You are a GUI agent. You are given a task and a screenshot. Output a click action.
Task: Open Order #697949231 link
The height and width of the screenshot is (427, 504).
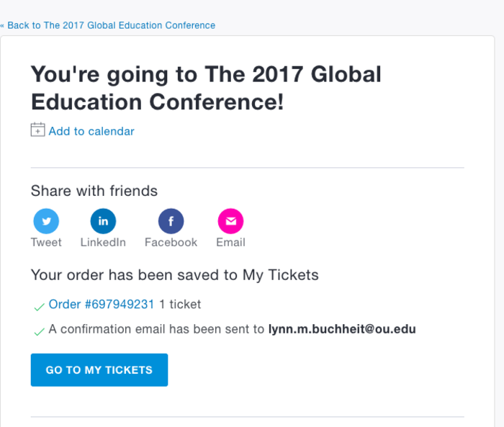click(x=102, y=305)
